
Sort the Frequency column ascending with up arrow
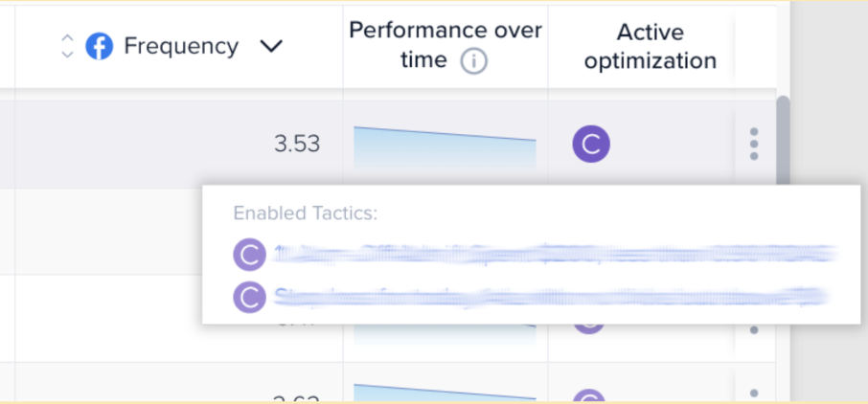(67, 38)
